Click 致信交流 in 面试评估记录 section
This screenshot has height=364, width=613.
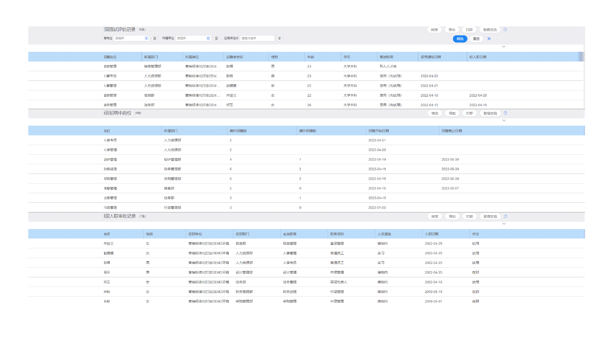tap(490, 30)
